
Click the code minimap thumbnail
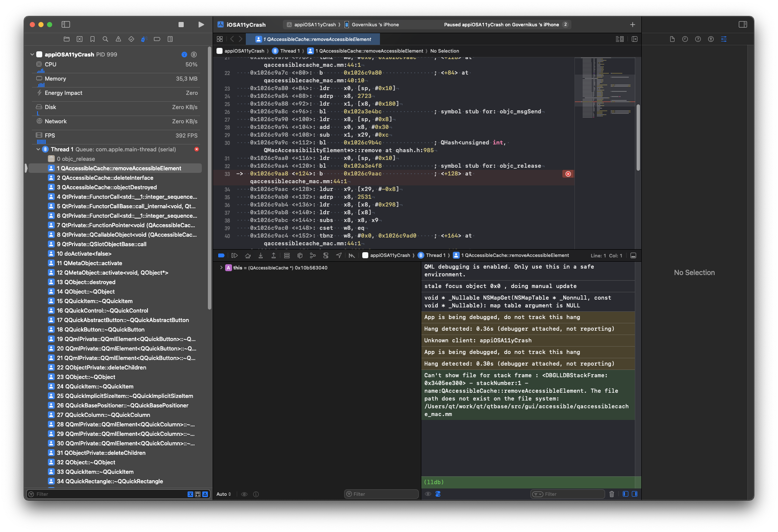click(605, 88)
